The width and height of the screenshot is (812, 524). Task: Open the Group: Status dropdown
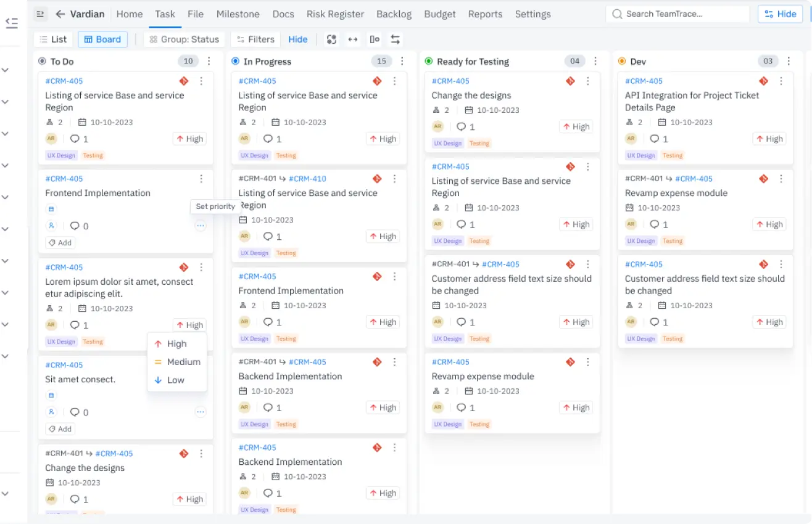[184, 39]
